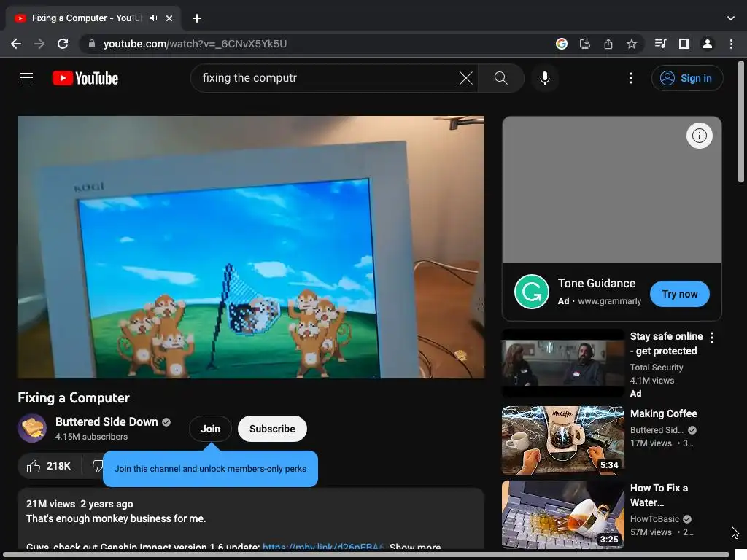This screenshot has height=560, width=747.
Task: Click the Join button
Action: pyautogui.click(x=210, y=429)
